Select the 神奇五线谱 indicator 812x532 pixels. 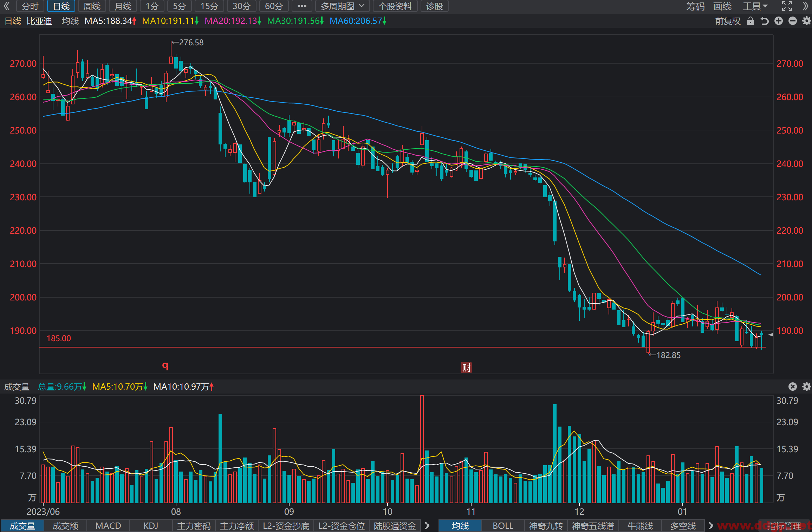[593, 526]
